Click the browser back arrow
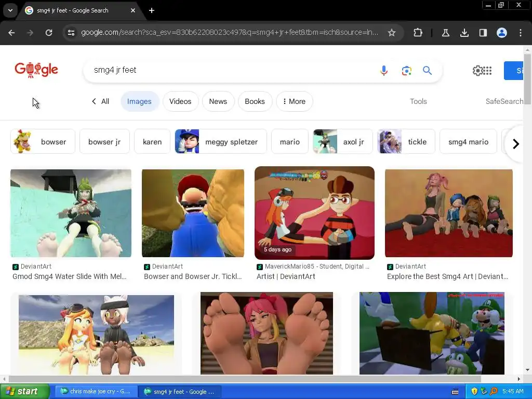 point(11,33)
